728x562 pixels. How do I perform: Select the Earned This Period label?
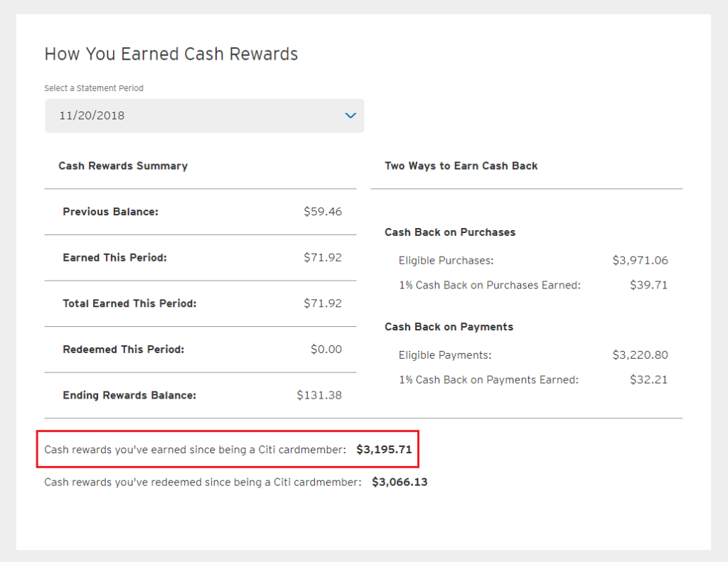coord(114,258)
